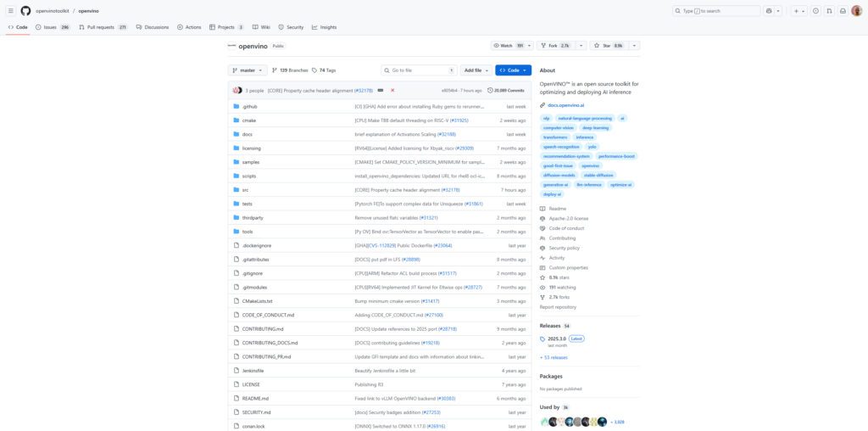This screenshot has height=431, width=868.
Task: Expand the master branch dropdown
Action: (248, 70)
